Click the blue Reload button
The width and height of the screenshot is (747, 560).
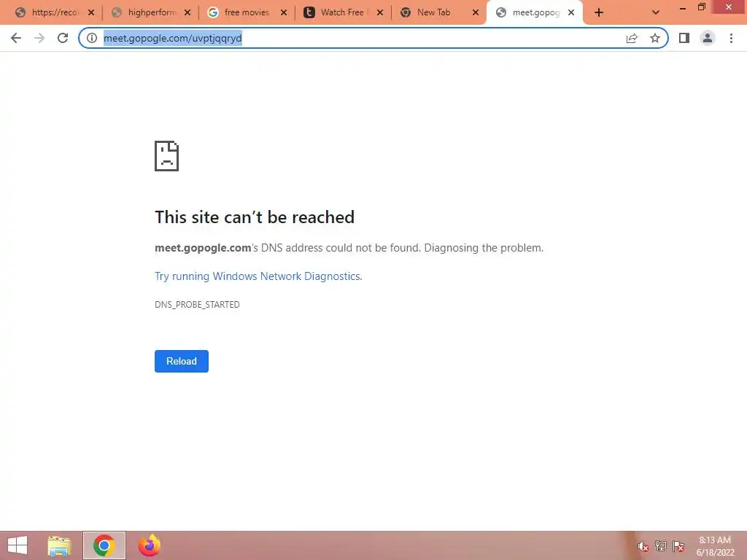[x=182, y=361]
